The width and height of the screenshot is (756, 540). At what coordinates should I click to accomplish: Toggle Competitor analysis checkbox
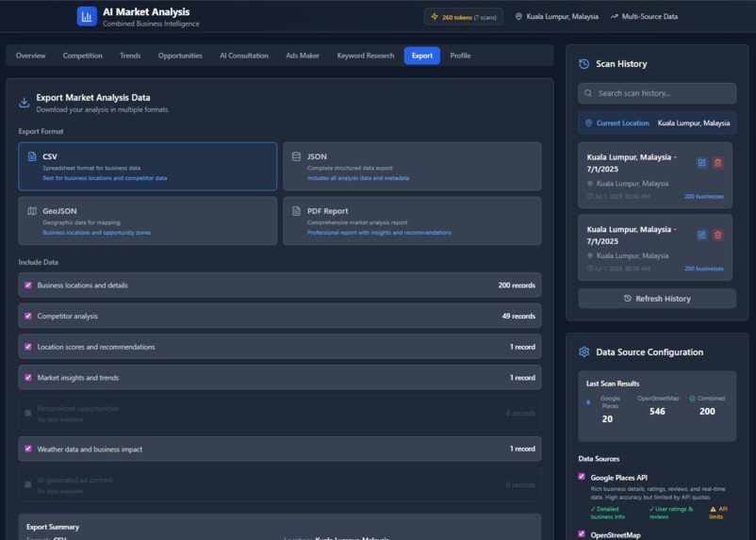[x=28, y=316]
